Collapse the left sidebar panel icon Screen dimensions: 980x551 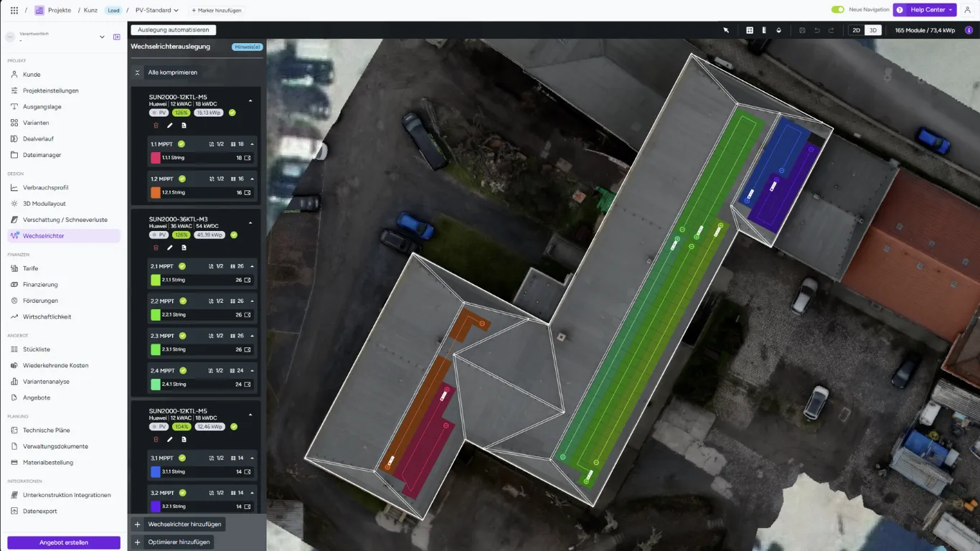tap(117, 37)
